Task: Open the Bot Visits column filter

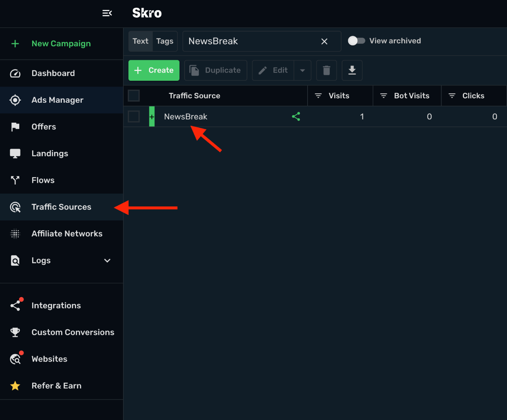Action: tap(384, 96)
